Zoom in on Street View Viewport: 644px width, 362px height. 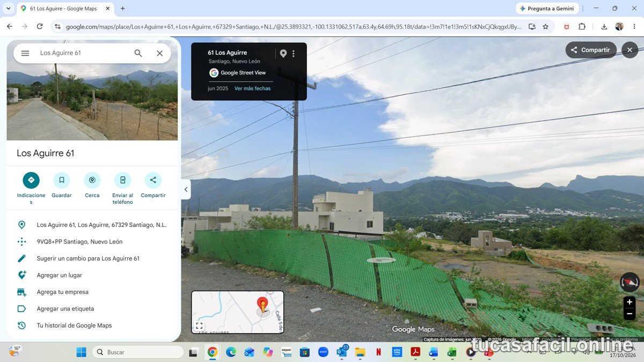pos(630,302)
